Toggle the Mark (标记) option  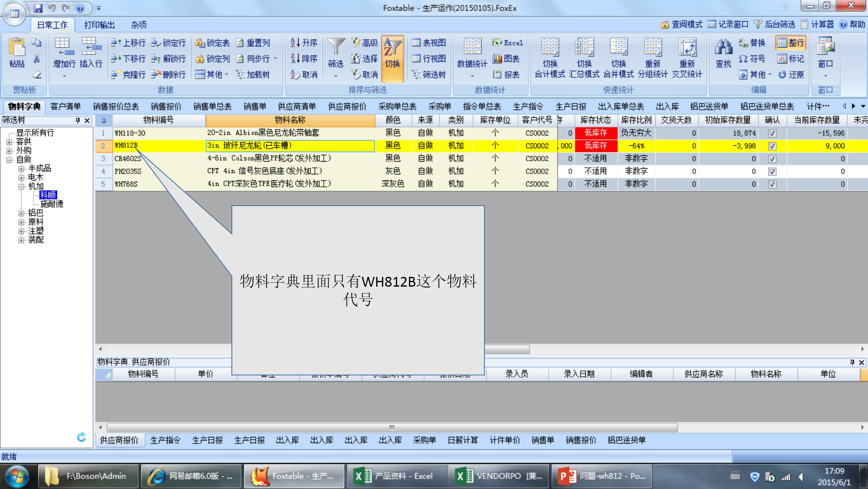790,59
